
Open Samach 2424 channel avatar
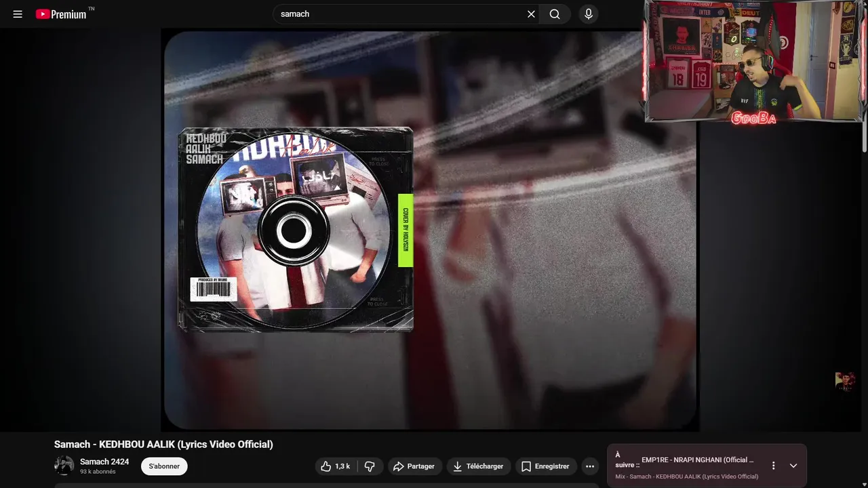(x=64, y=466)
